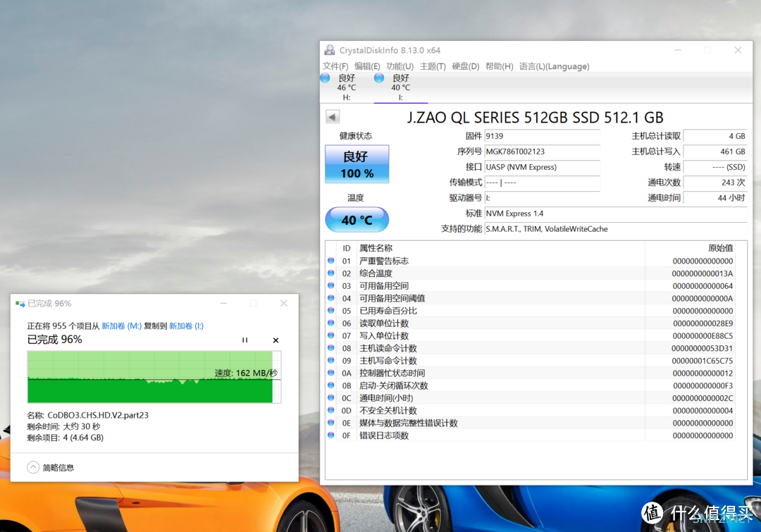Click the green copy speed progress graph
Screen dimensions: 761x532
(154, 377)
